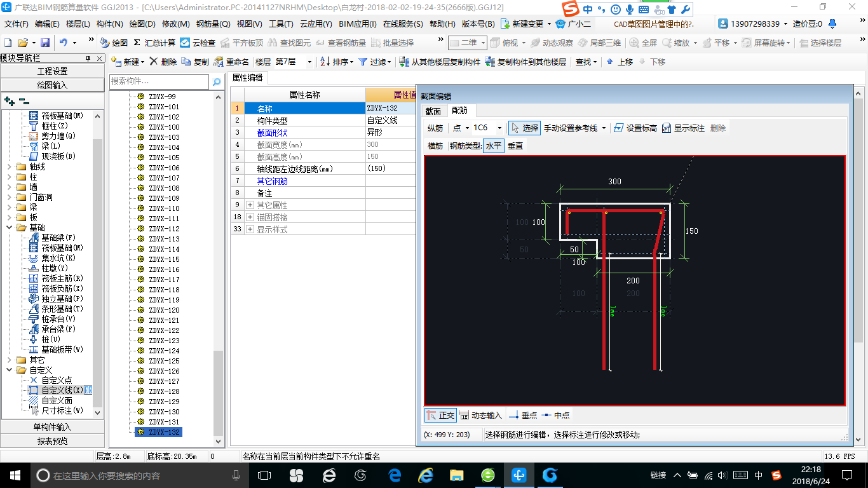Click the expand-all plus icon in navigation

tap(9, 101)
